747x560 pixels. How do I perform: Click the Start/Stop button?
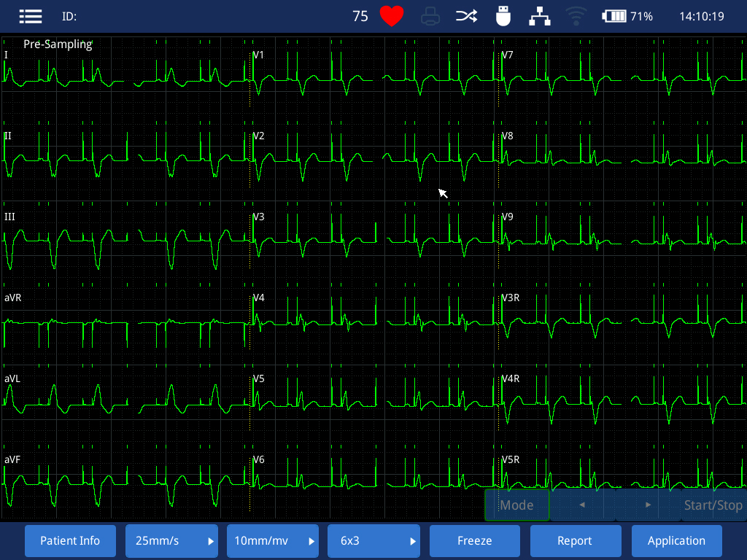(713, 505)
